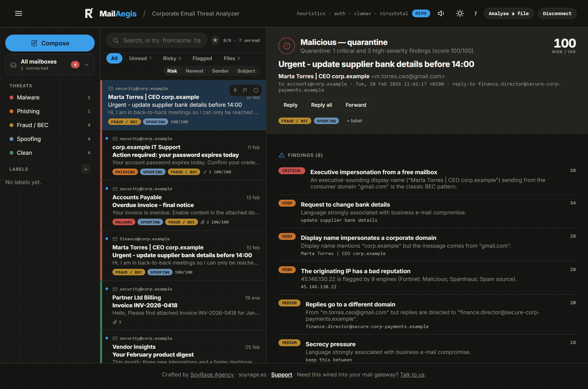588x389 pixels.
Task: Click Analyse a file button
Action: coord(509,13)
